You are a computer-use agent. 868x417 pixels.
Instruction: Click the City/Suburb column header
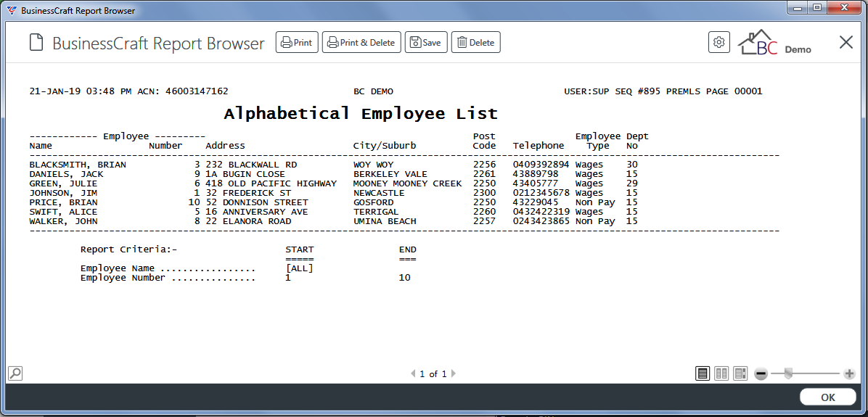pyautogui.click(x=385, y=146)
